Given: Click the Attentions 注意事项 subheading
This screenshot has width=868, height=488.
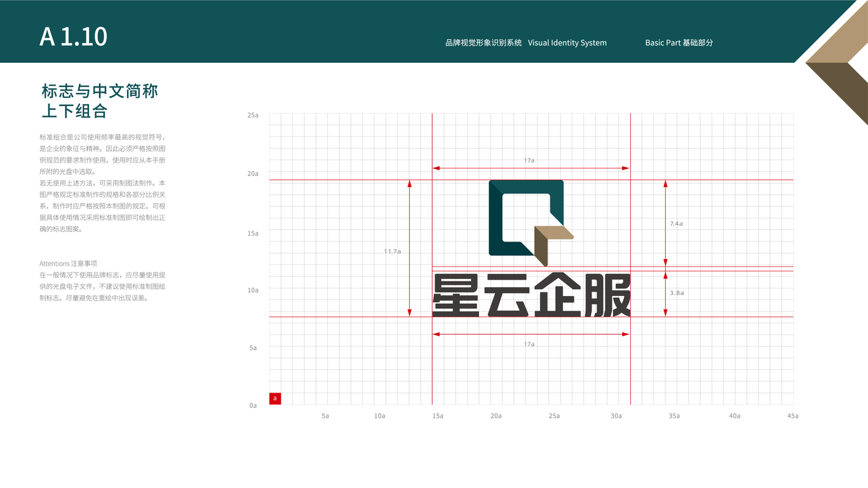Looking at the screenshot, I should pyautogui.click(x=68, y=263).
